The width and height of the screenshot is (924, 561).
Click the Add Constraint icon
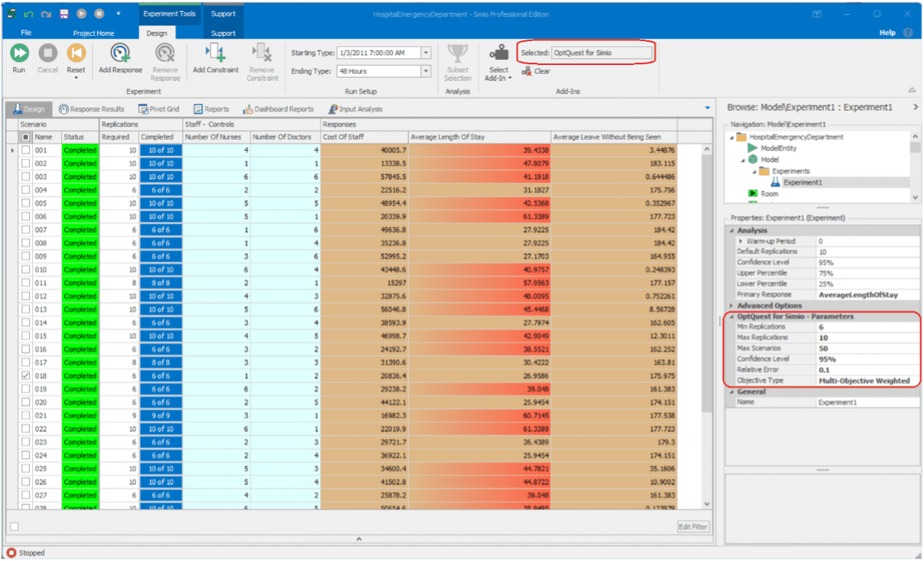pyautogui.click(x=215, y=54)
